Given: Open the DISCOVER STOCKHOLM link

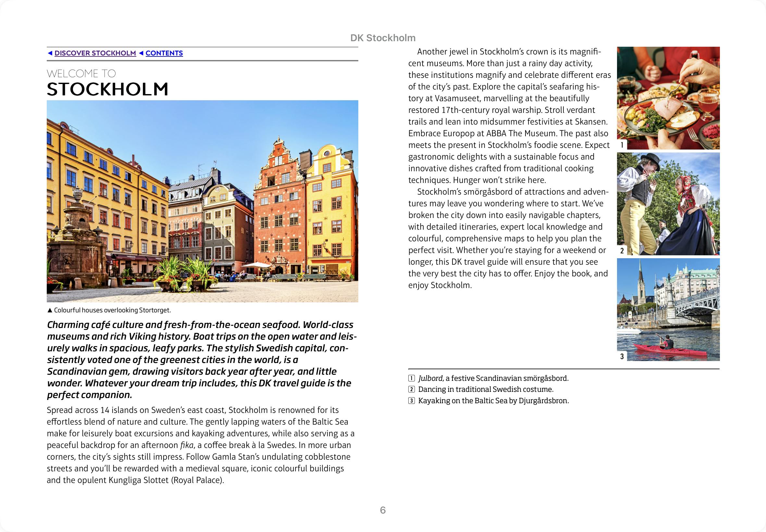Looking at the screenshot, I should tap(95, 53).
